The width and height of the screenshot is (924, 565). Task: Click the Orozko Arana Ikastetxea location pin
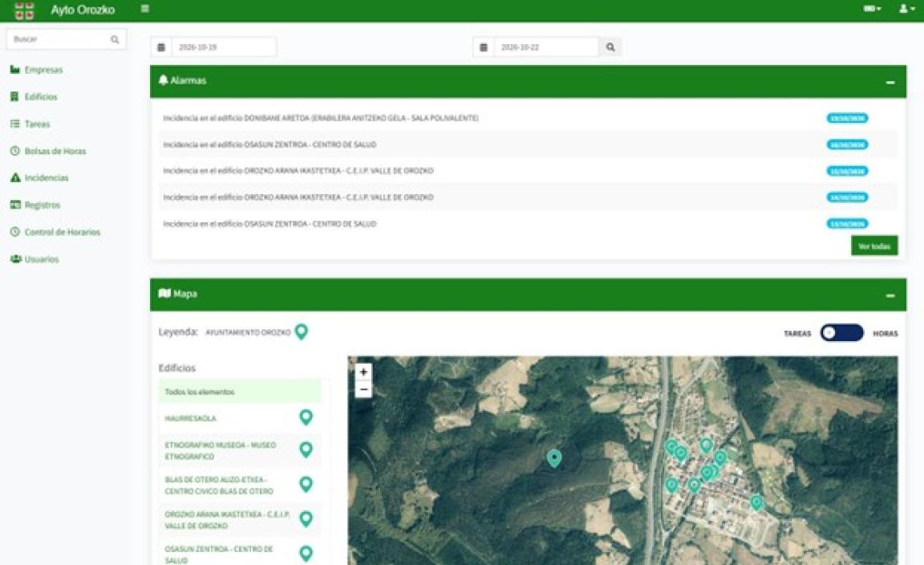306,519
